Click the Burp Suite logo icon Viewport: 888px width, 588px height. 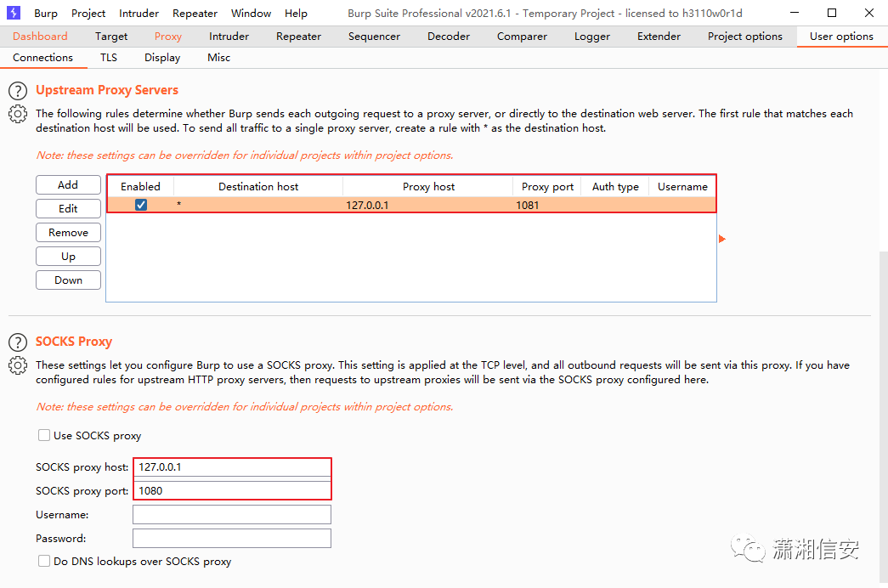point(13,13)
